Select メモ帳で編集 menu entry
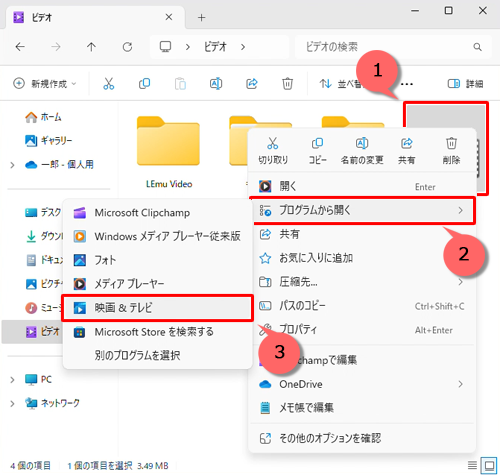Viewport: 500px width, 475px height. (363, 408)
